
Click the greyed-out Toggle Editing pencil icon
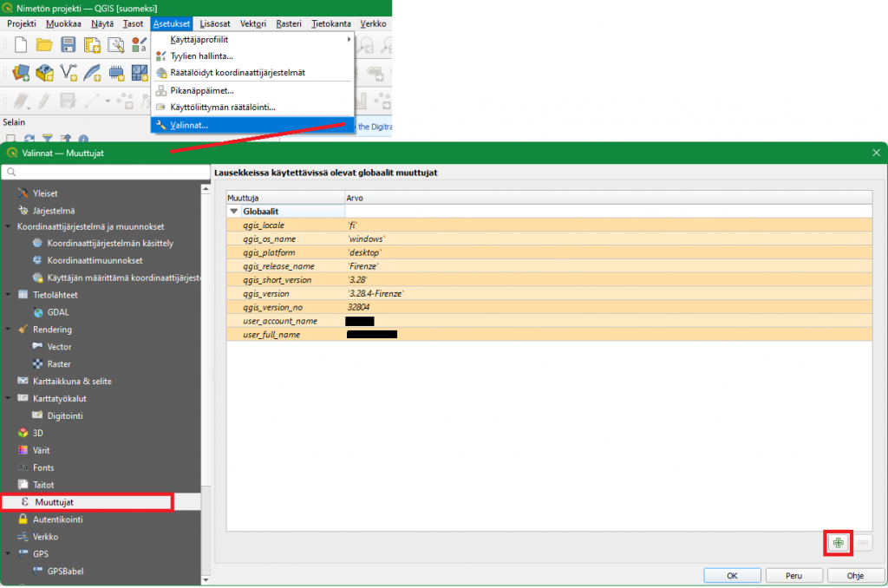pos(44,101)
